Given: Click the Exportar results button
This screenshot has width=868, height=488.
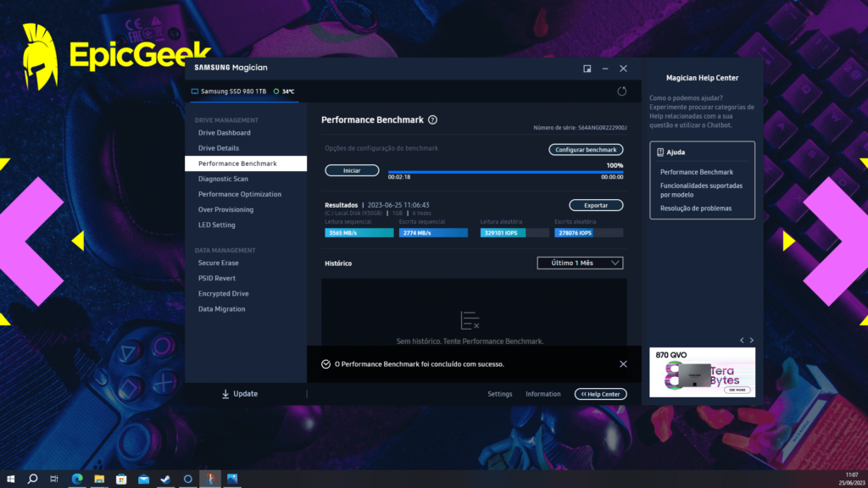Looking at the screenshot, I should (595, 205).
